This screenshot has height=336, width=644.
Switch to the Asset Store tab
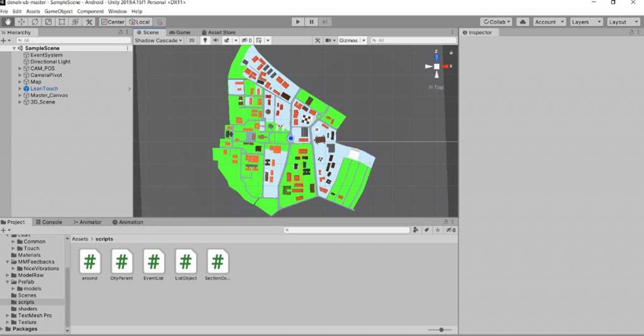coord(218,33)
